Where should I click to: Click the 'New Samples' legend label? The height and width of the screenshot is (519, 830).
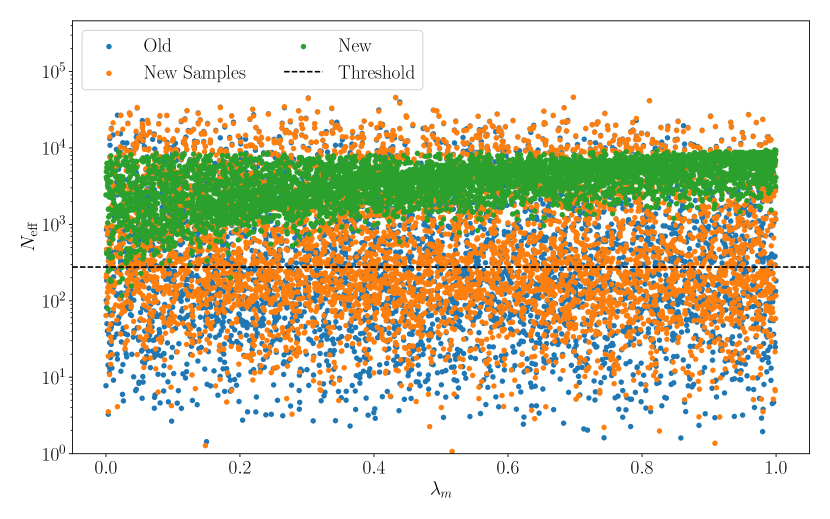click(x=195, y=73)
